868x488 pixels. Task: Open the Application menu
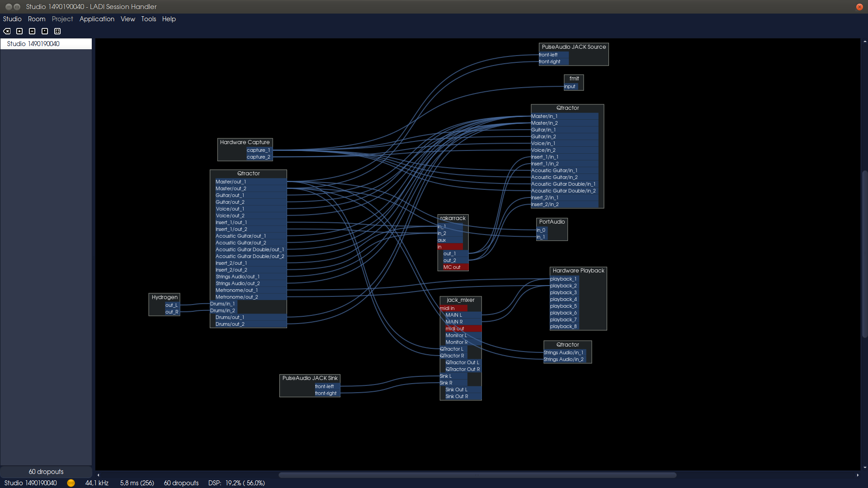[97, 19]
